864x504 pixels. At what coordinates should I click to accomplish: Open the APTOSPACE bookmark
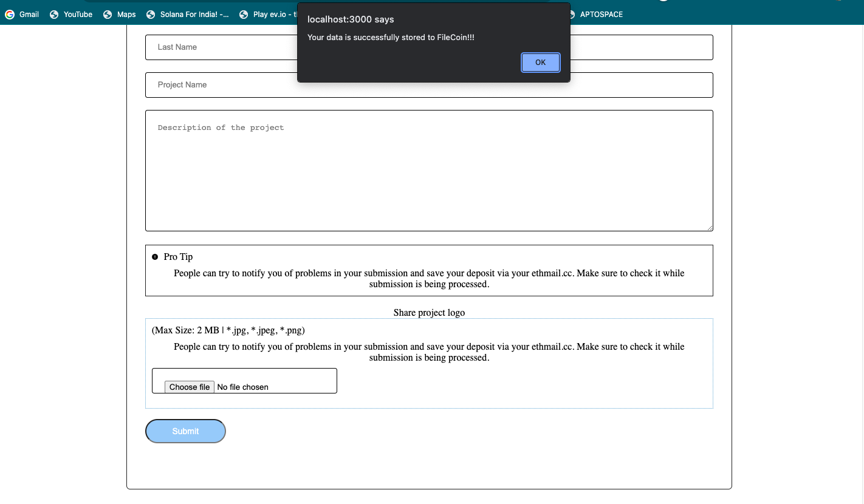click(x=595, y=15)
